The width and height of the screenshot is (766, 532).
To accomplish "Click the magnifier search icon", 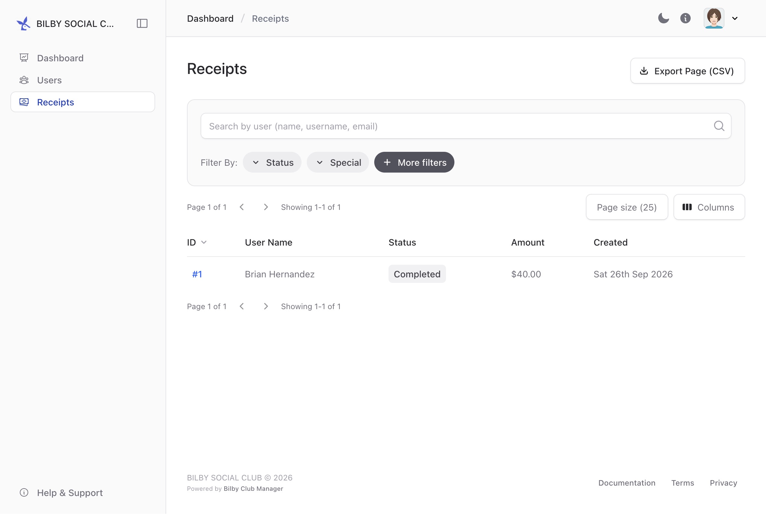I will (x=719, y=126).
